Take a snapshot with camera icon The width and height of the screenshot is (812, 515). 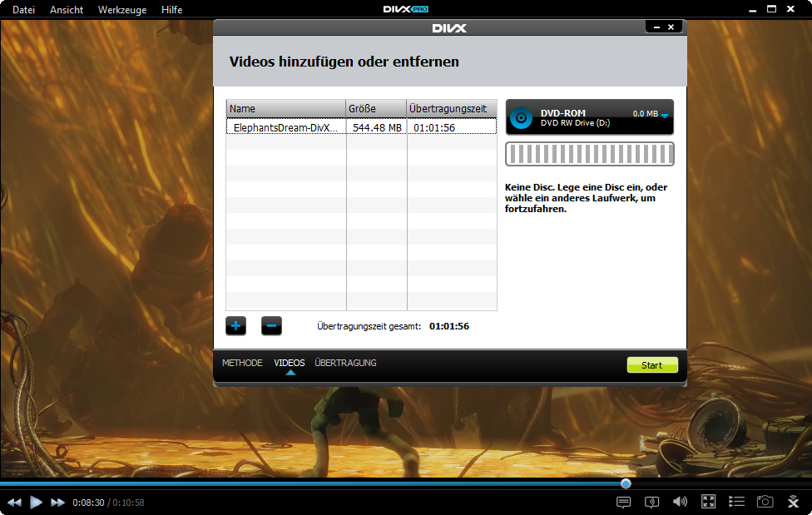(x=765, y=502)
